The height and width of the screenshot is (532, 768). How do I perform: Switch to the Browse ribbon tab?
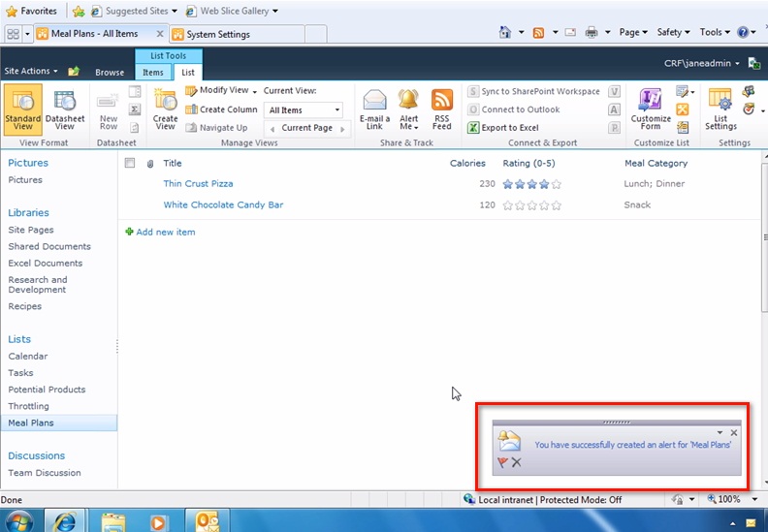[x=110, y=73]
